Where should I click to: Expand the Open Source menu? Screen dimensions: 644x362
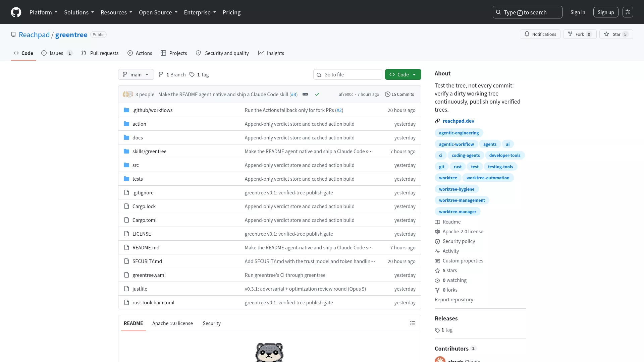(158, 12)
